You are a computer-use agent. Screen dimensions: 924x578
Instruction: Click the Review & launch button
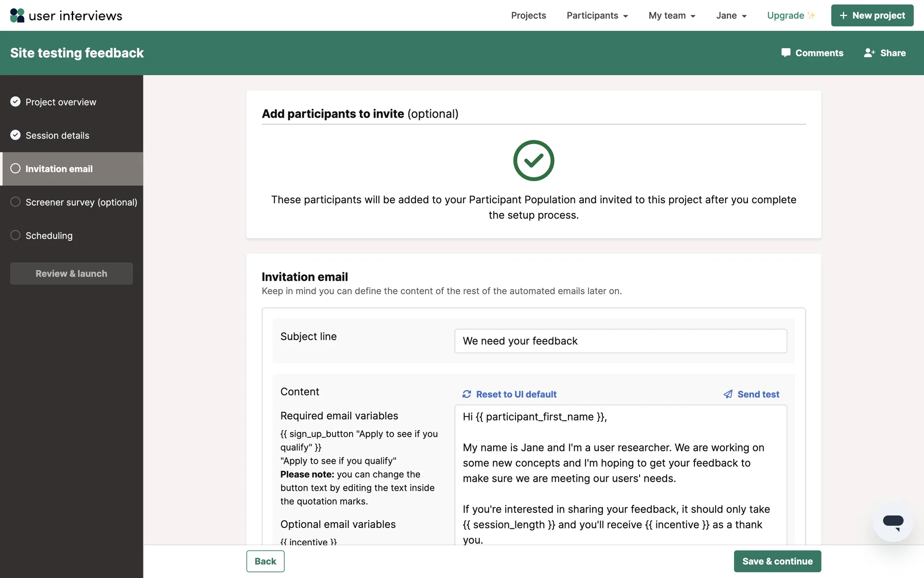coord(71,274)
